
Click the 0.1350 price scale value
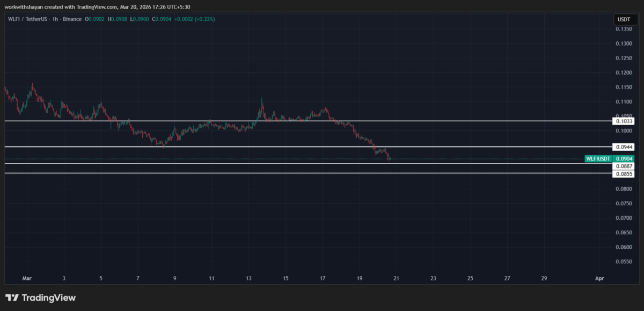(x=624, y=29)
